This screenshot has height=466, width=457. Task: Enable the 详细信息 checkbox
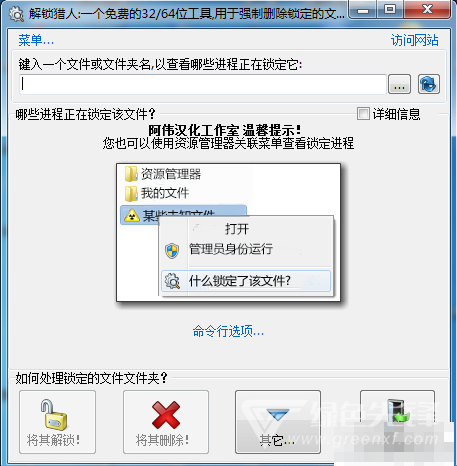363,114
